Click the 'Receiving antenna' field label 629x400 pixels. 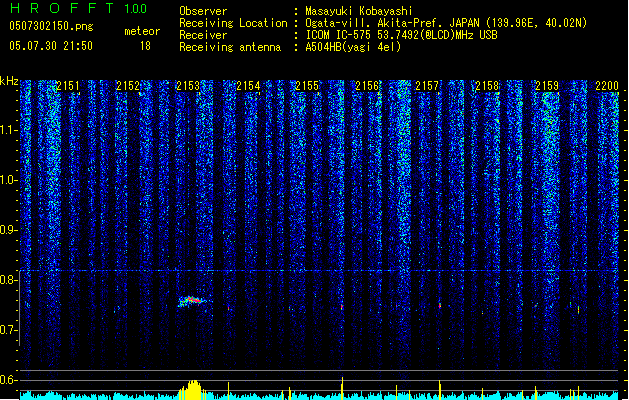tap(230, 47)
